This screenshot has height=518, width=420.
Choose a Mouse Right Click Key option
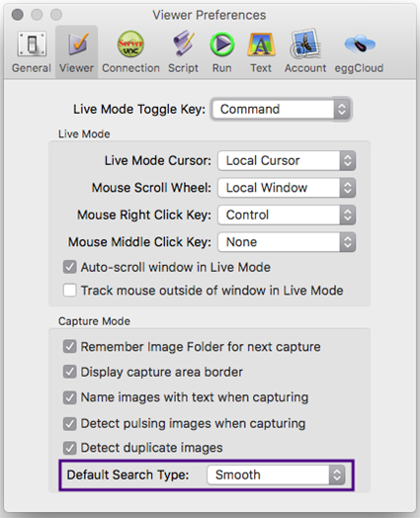coord(287,215)
